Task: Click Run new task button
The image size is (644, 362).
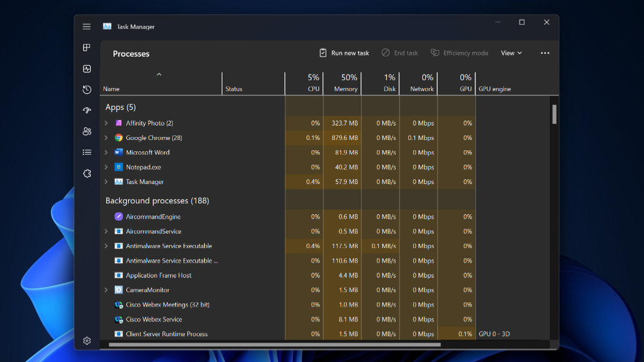Action: [x=344, y=53]
